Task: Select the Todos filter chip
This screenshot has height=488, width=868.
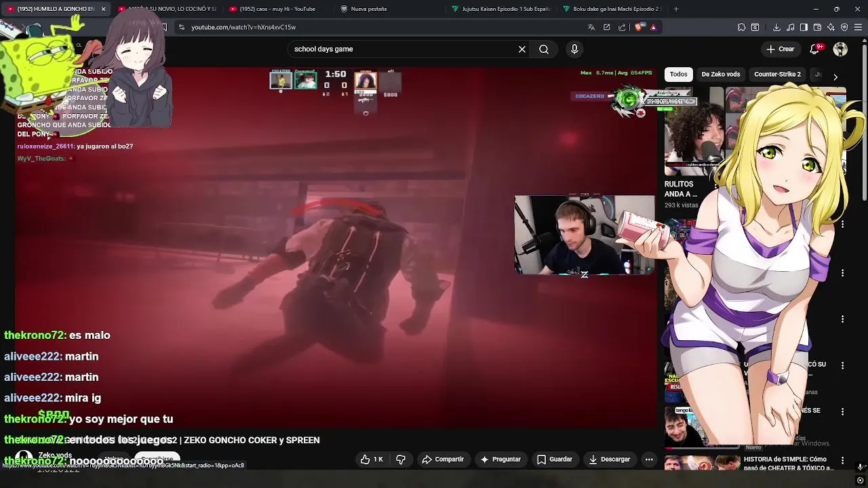Action: [678, 74]
